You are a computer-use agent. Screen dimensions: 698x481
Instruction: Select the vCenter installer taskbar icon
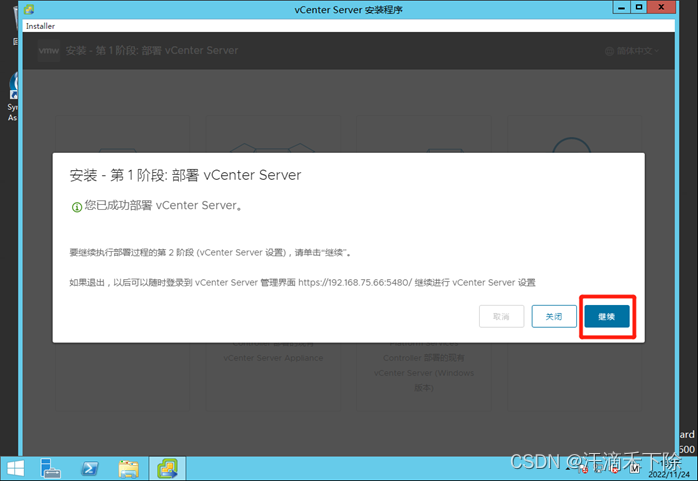tap(167, 469)
